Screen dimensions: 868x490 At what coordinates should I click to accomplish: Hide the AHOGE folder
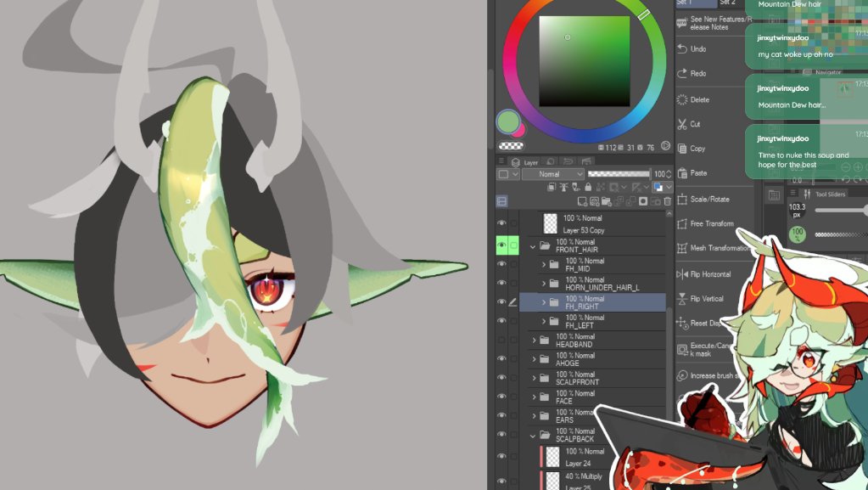pos(501,358)
